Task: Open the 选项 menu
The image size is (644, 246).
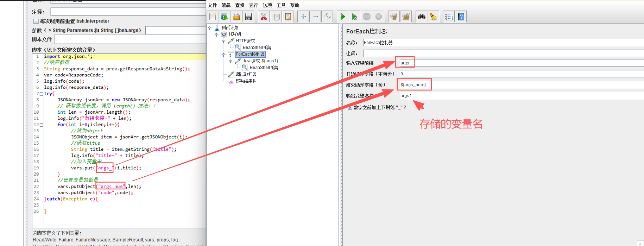Action: pyautogui.click(x=267, y=5)
